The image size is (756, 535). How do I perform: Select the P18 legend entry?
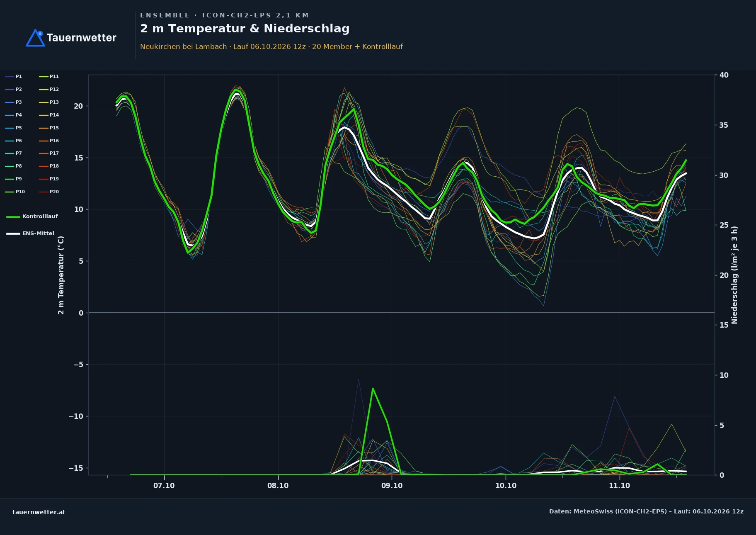coord(49,166)
